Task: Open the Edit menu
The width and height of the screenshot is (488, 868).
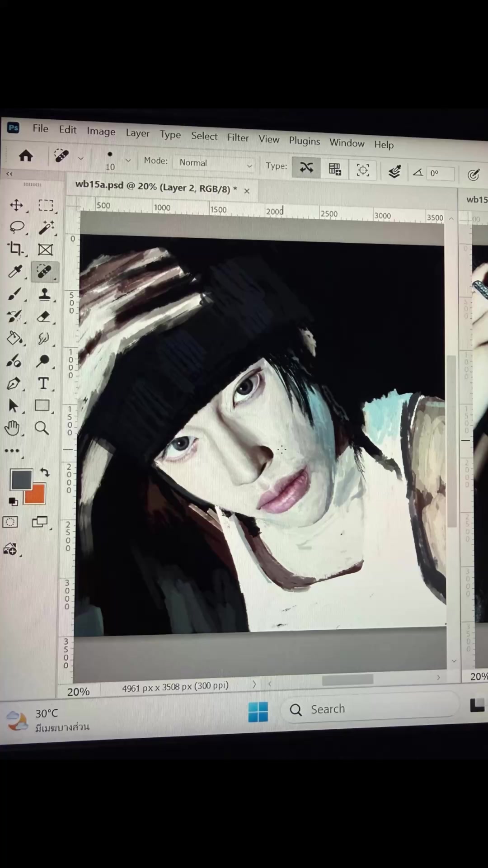Action: tap(68, 130)
